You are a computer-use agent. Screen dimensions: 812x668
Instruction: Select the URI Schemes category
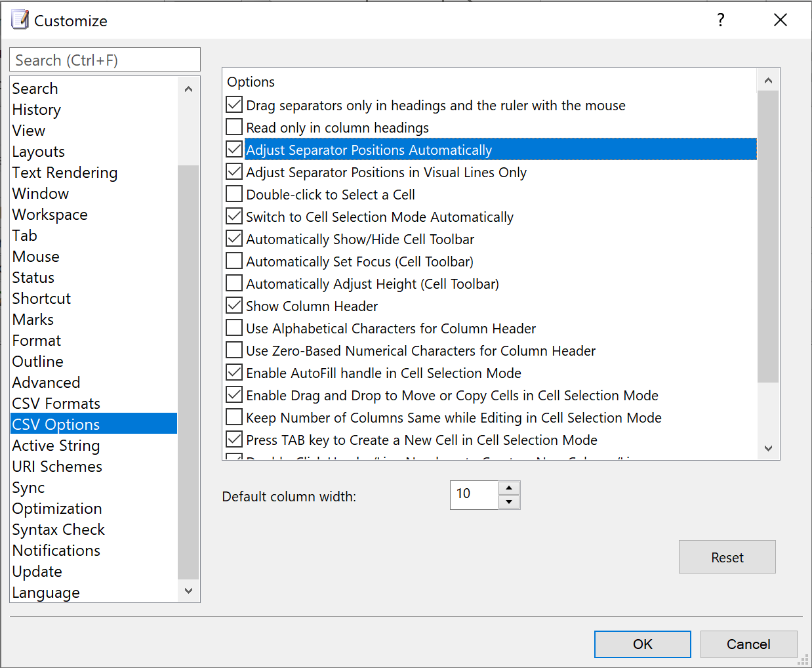[94, 466]
